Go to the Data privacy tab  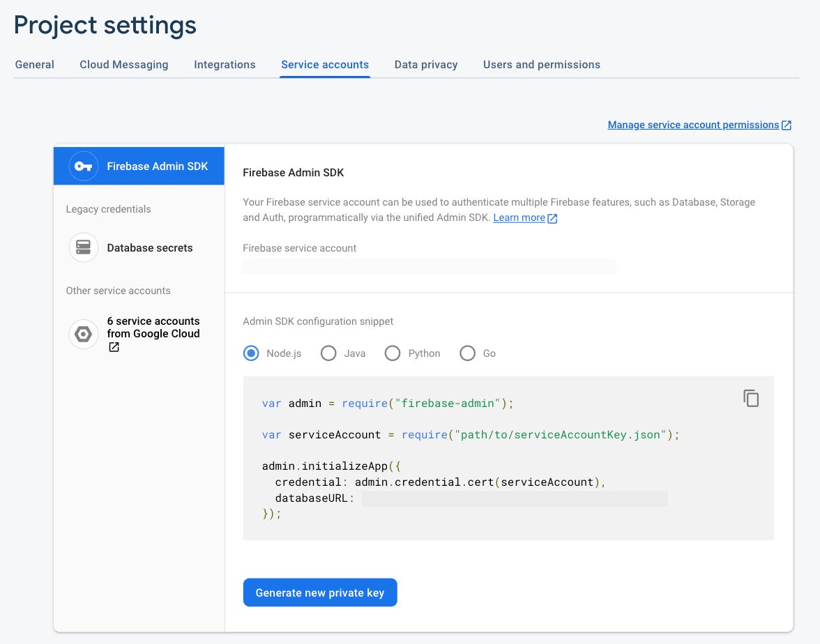point(425,65)
